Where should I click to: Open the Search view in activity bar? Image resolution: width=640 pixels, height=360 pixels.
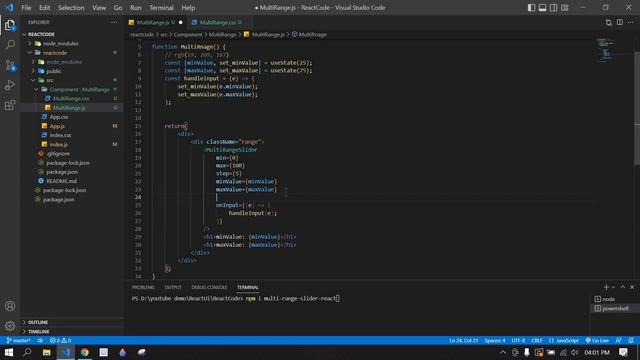10,44
